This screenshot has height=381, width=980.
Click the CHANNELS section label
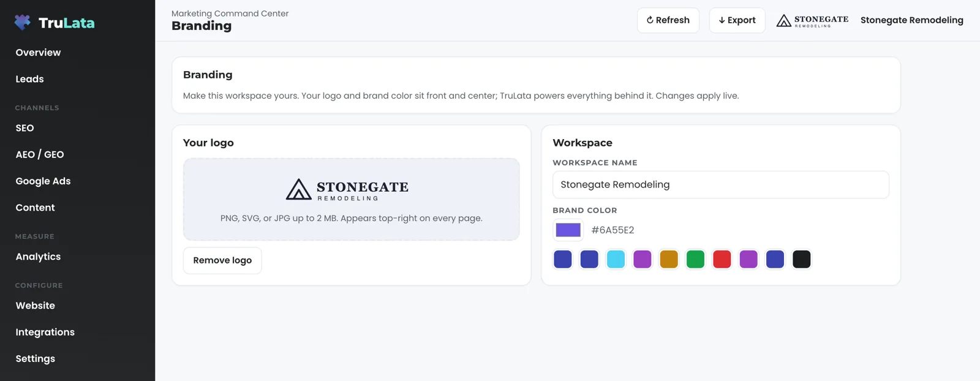click(x=37, y=108)
